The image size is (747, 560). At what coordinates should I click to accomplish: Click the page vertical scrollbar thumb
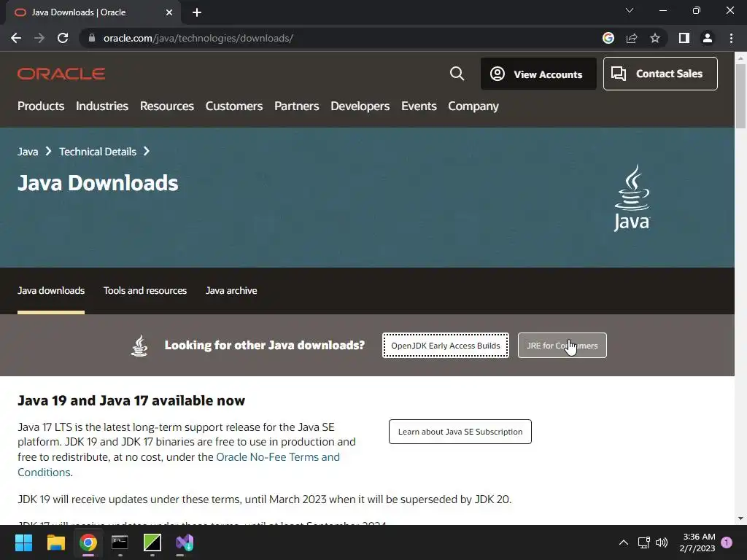(740, 96)
